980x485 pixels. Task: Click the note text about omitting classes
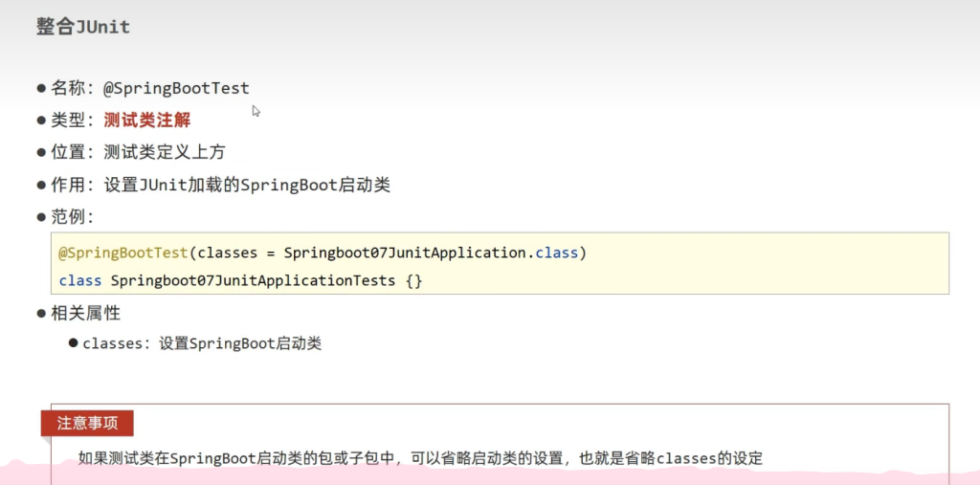[x=420, y=458]
